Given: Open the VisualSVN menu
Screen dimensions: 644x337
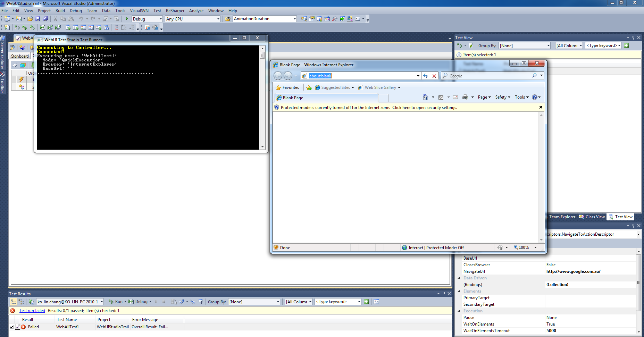Looking at the screenshot, I should 139,11.
